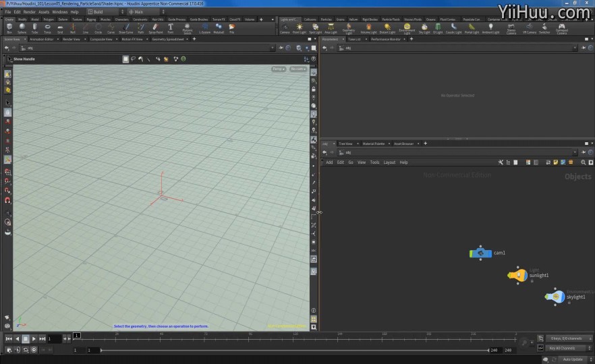595x364 pixels.
Task: Select the cam1 node
Action: pos(480,253)
